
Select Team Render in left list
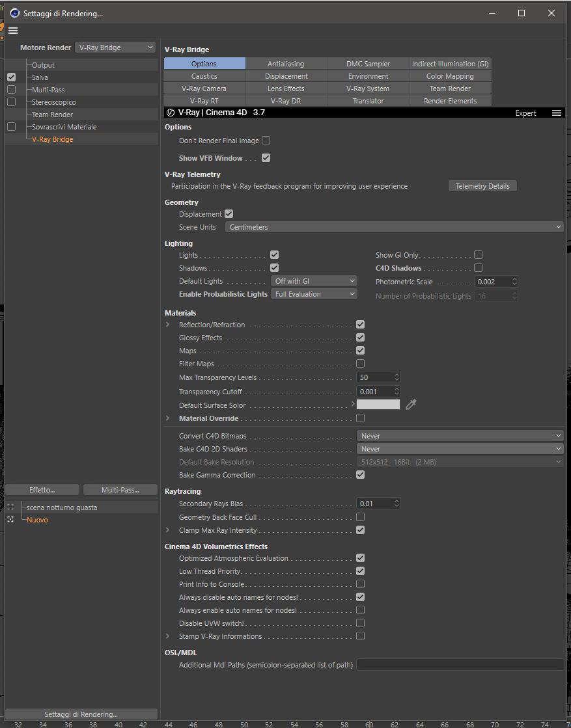tap(52, 115)
